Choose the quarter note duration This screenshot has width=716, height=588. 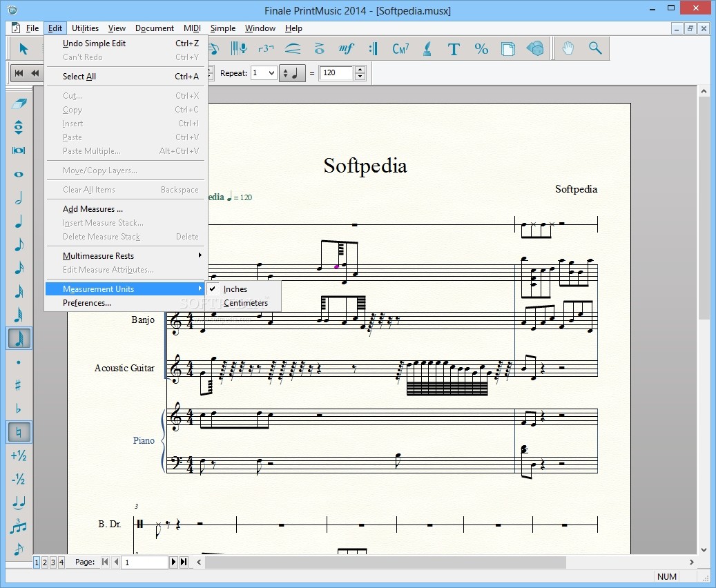[19, 222]
